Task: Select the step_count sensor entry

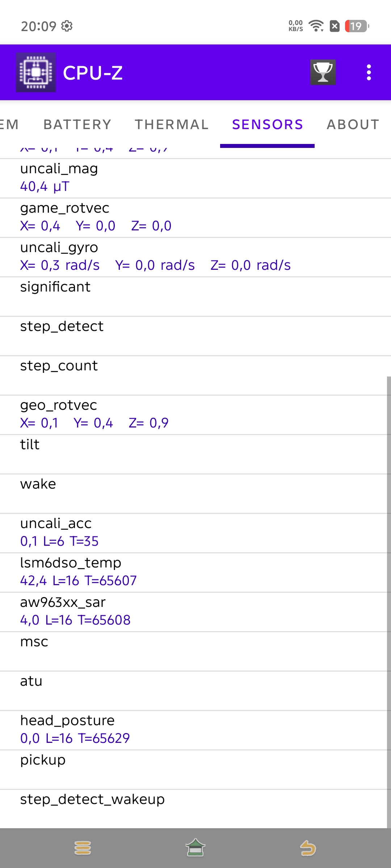Action: tap(195, 375)
